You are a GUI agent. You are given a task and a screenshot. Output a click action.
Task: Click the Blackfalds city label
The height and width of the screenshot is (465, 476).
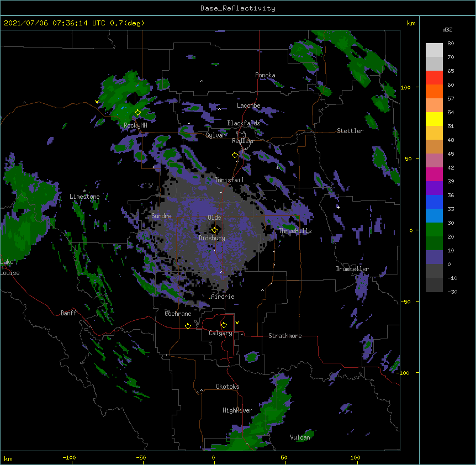tap(244, 123)
